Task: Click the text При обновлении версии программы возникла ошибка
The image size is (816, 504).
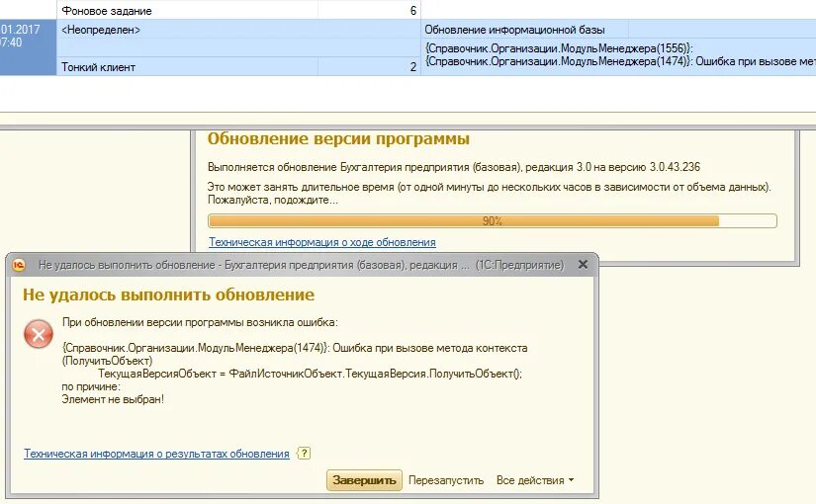Action: coord(200,322)
